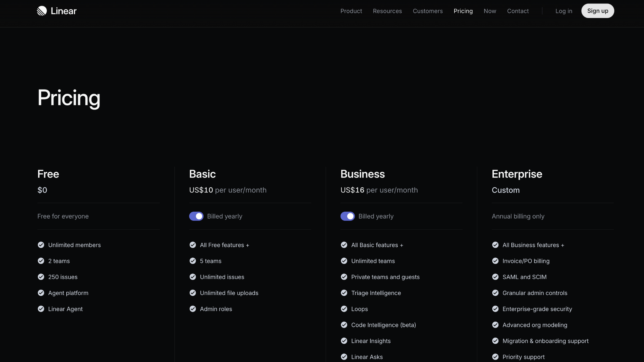Click the checkmark beside All Business features

(x=495, y=245)
